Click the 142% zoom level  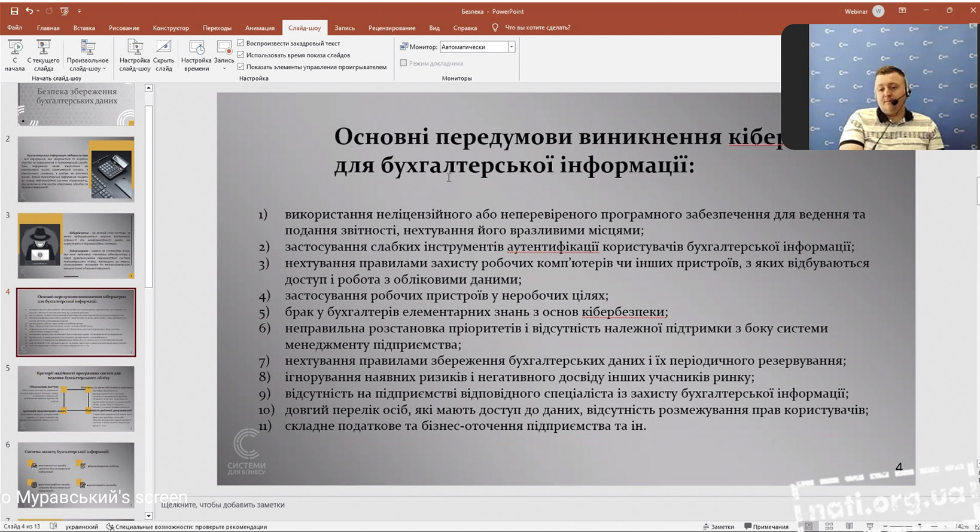[x=963, y=527]
